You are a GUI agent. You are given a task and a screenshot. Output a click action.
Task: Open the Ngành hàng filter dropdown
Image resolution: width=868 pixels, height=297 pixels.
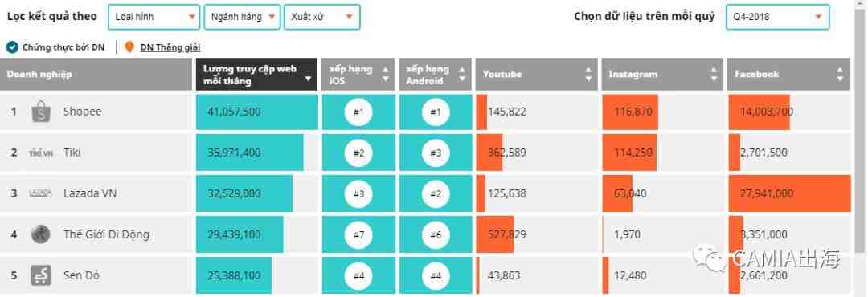[x=242, y=17]
